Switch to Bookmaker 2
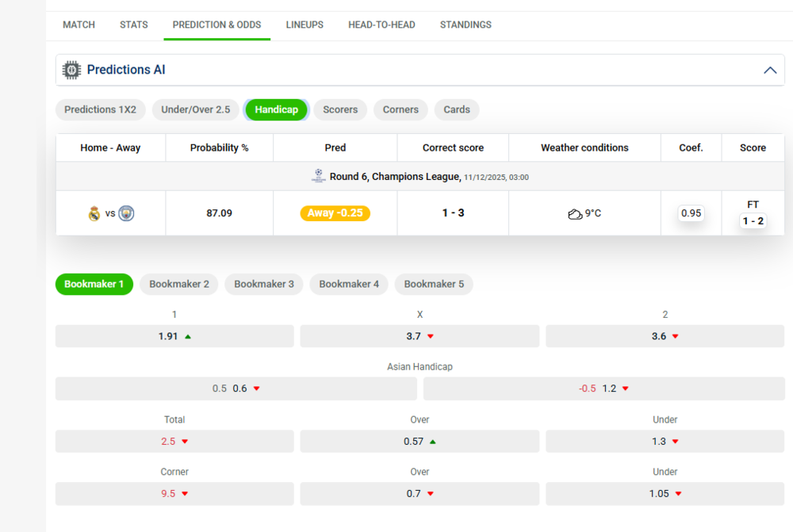Image resolution: width=793 pixels, height=532 pixels. tap(179, 284)
